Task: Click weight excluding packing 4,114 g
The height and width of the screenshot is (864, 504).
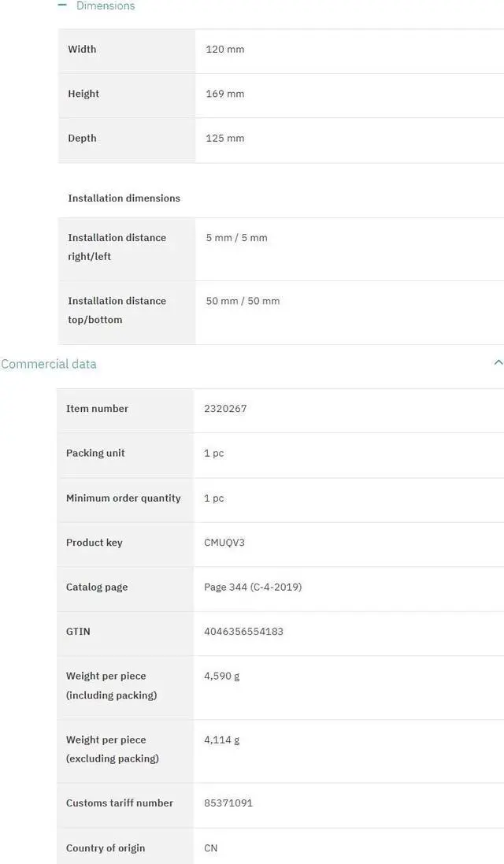Action: pyautogui.click(x=222, y=740)
